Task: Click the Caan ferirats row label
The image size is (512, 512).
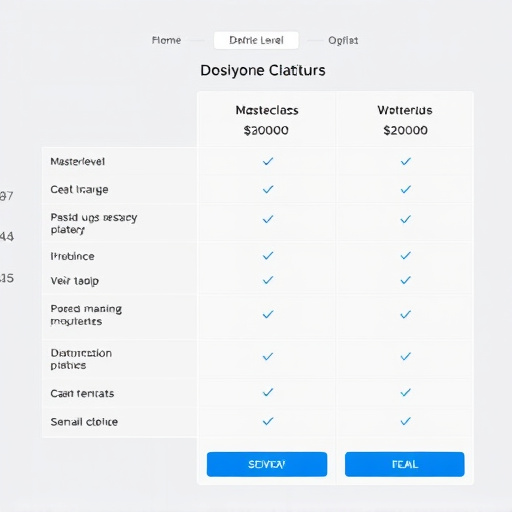Action: click(82, 394)
